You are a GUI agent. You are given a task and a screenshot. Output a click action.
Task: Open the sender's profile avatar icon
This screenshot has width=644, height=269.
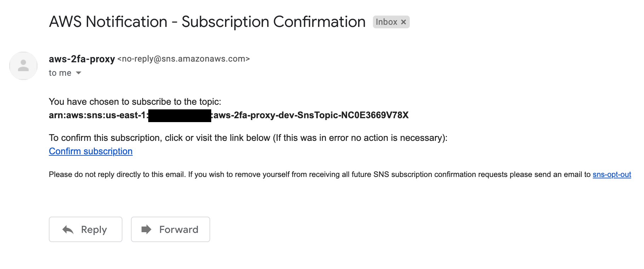tap(23, 66)
